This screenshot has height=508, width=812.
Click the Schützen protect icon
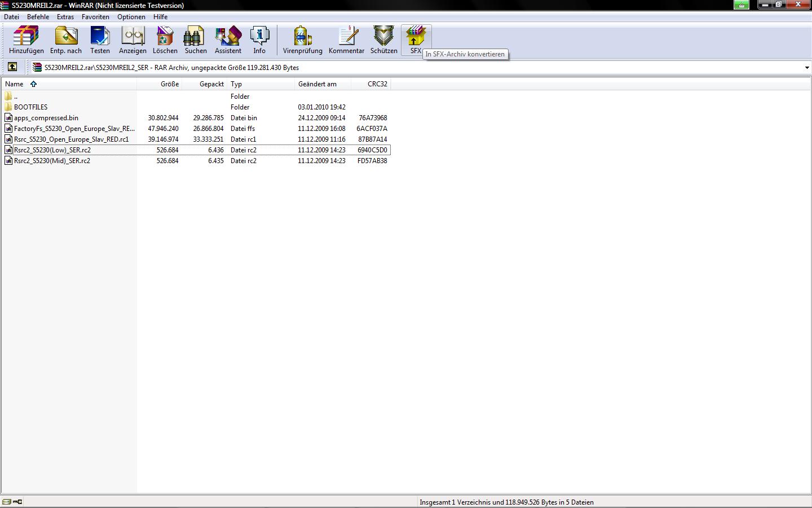[383, 36]
